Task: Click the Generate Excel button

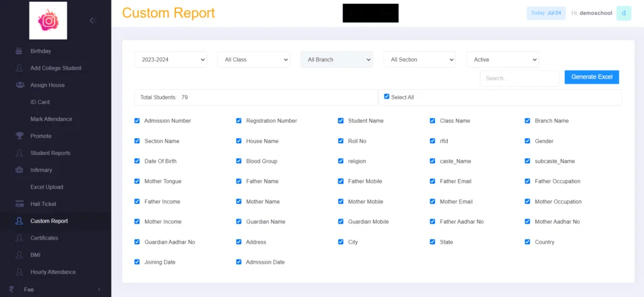Action: tap(591, 77)
